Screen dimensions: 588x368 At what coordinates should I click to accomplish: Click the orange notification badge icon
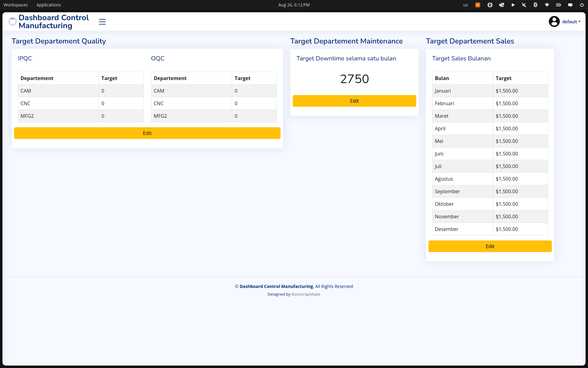(x=478, y=5)
